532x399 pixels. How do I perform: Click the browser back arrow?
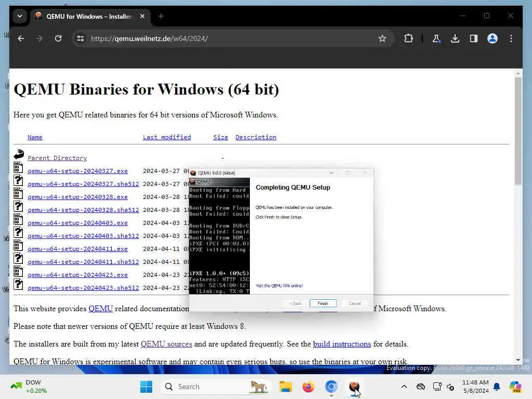tap(21, 38)
